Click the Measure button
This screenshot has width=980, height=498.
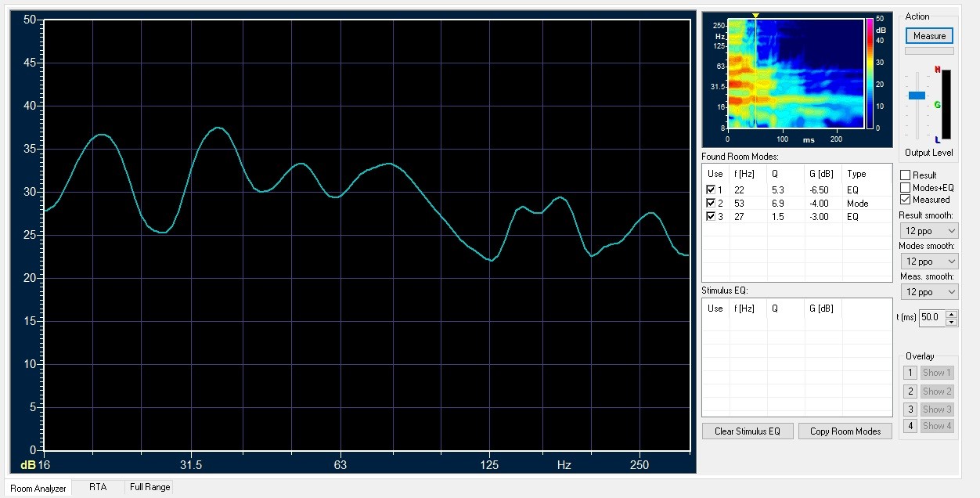click(929, 36)
